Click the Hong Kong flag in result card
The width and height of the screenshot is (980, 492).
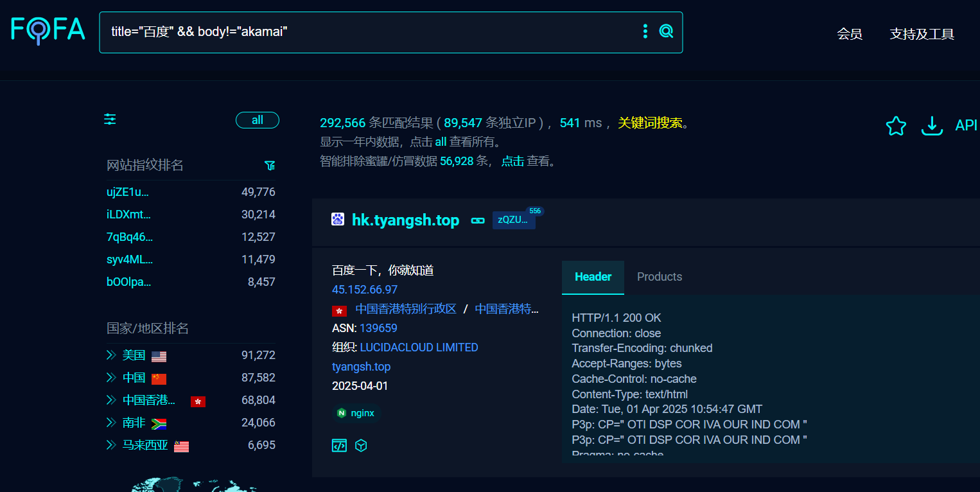(x=339, y=311)
